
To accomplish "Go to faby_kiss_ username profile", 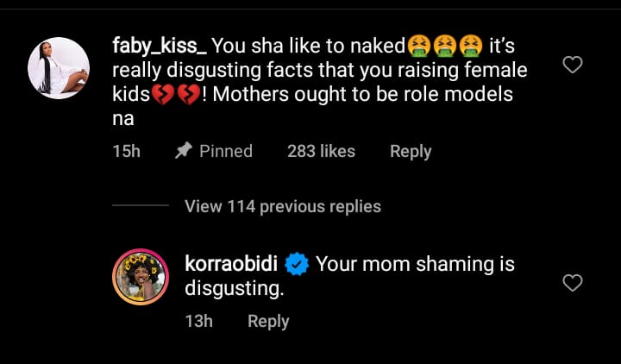I will pyautogui.click(x=159, y=44).
